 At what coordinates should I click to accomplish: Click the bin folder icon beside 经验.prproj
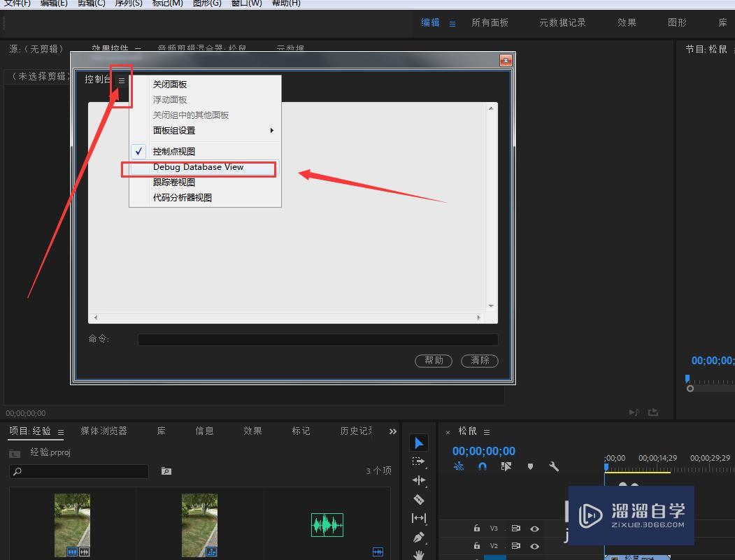(15, 453)
